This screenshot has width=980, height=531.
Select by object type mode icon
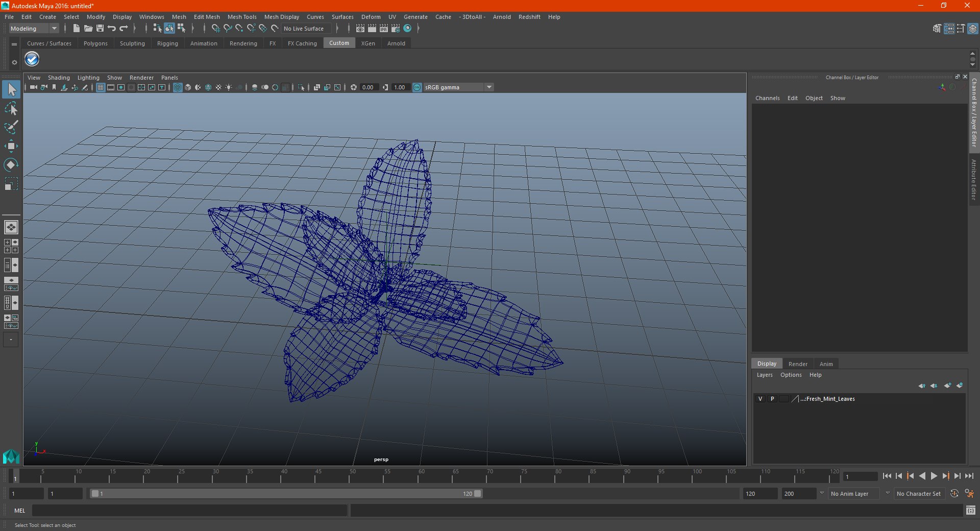169,29
